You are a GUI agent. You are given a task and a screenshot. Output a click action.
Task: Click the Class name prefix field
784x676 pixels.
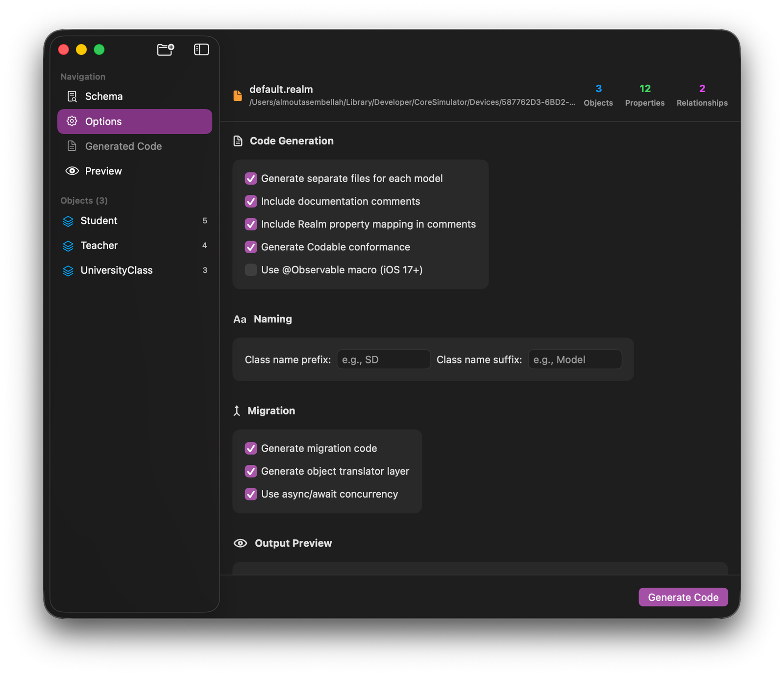pos(383,359)
